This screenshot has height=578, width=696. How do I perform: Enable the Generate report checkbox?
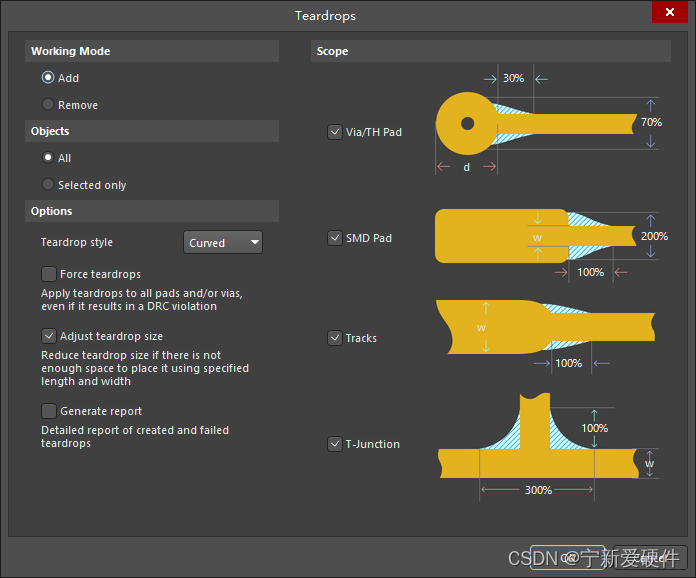point(49,411)
